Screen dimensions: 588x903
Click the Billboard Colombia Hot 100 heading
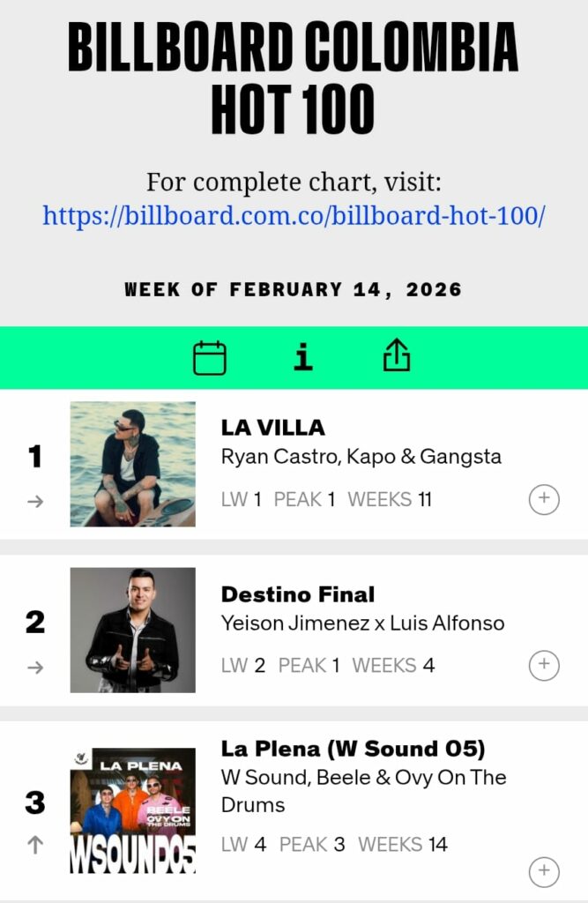pos(294,78)
